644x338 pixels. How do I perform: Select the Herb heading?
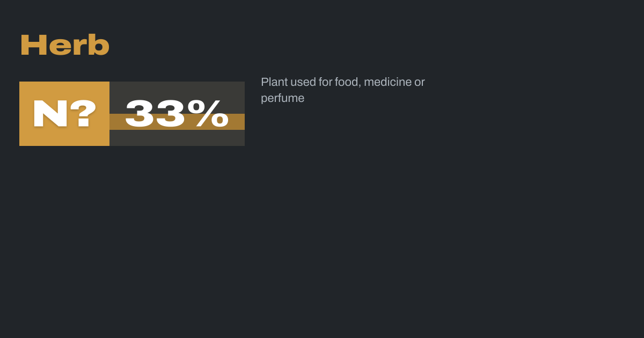[x=64, y=46]
